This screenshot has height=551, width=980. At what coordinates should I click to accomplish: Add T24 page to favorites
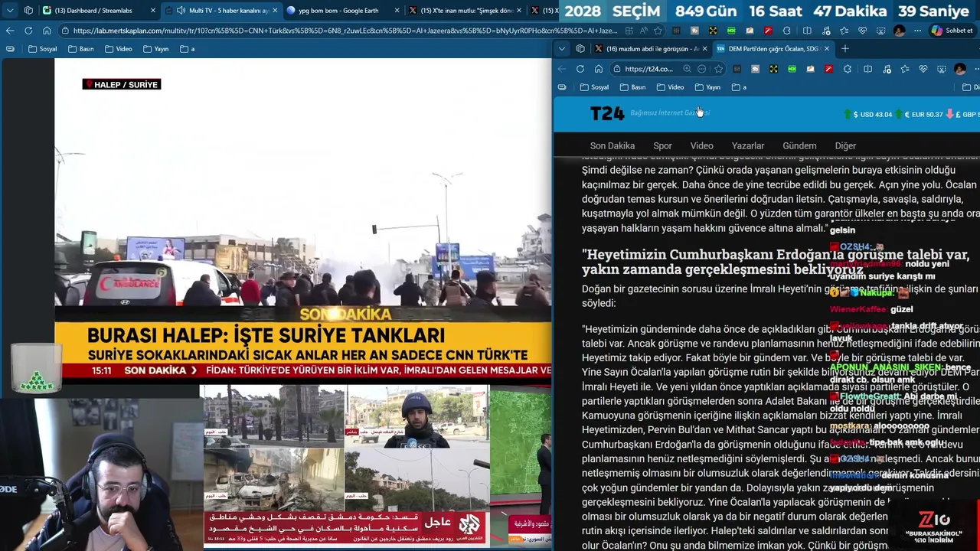click(x=718, y=69)
